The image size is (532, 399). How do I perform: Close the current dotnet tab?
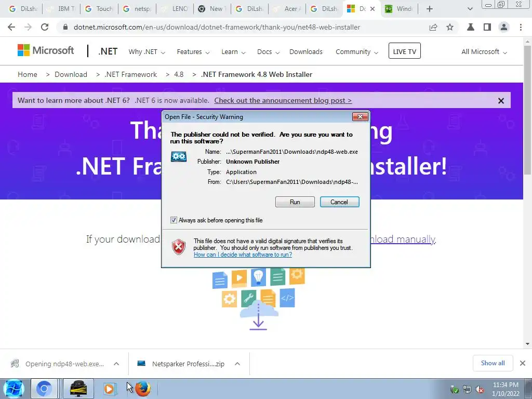pyautogui.click(x=373, y=9)
